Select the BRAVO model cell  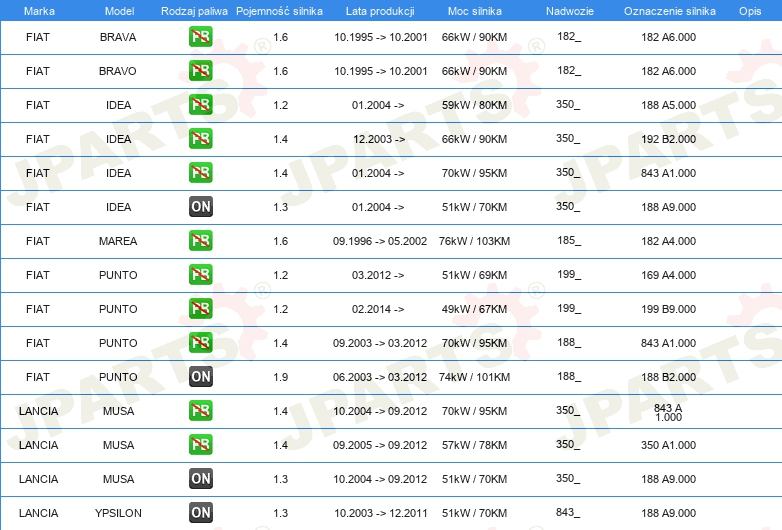point(118,71)
